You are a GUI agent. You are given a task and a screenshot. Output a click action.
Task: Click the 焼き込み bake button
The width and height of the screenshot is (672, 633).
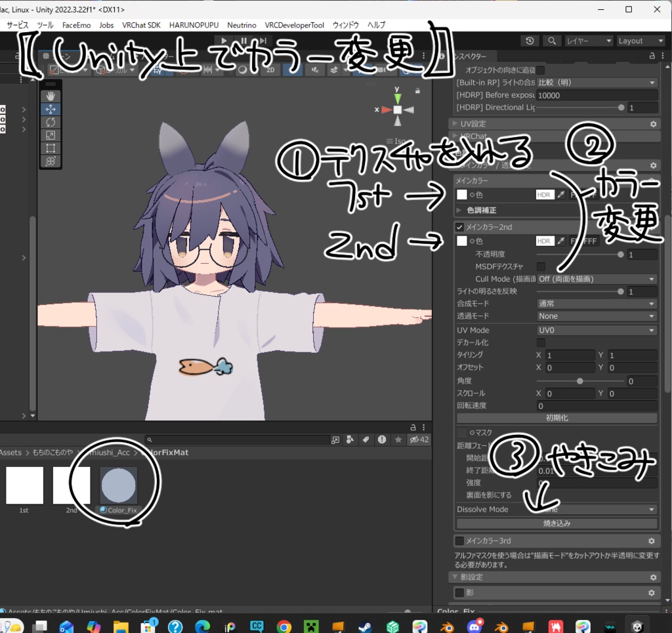click(556, 523)
